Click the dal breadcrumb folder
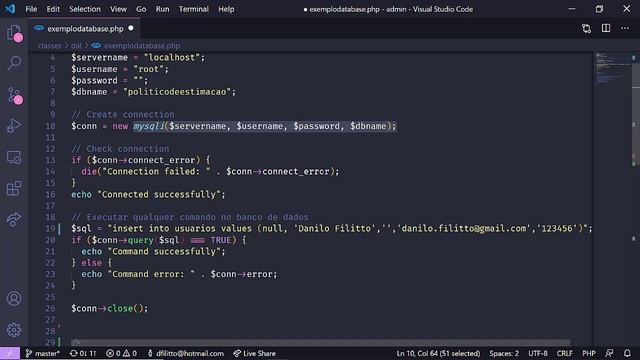This screenshot has width=640, height=360. [76, 46]
